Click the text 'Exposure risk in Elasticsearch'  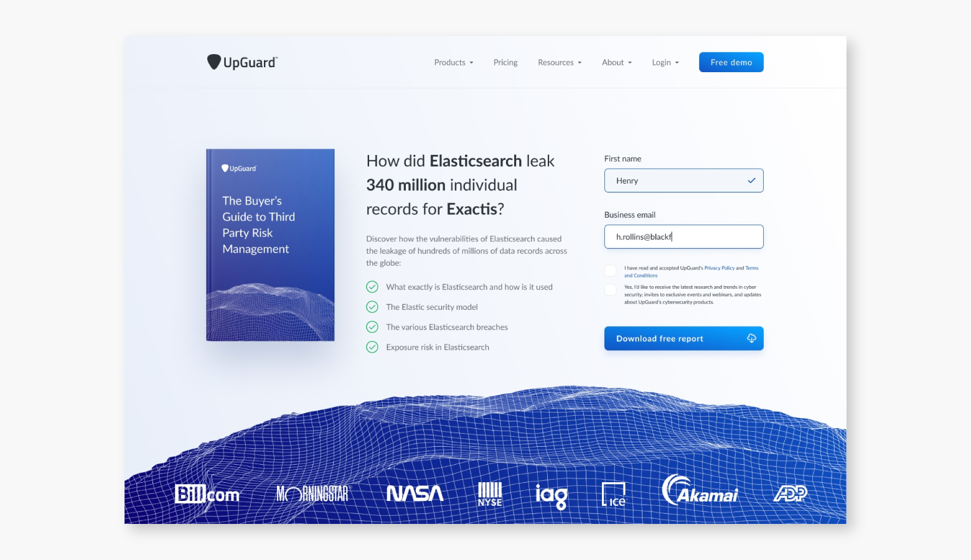pos(438,347)
